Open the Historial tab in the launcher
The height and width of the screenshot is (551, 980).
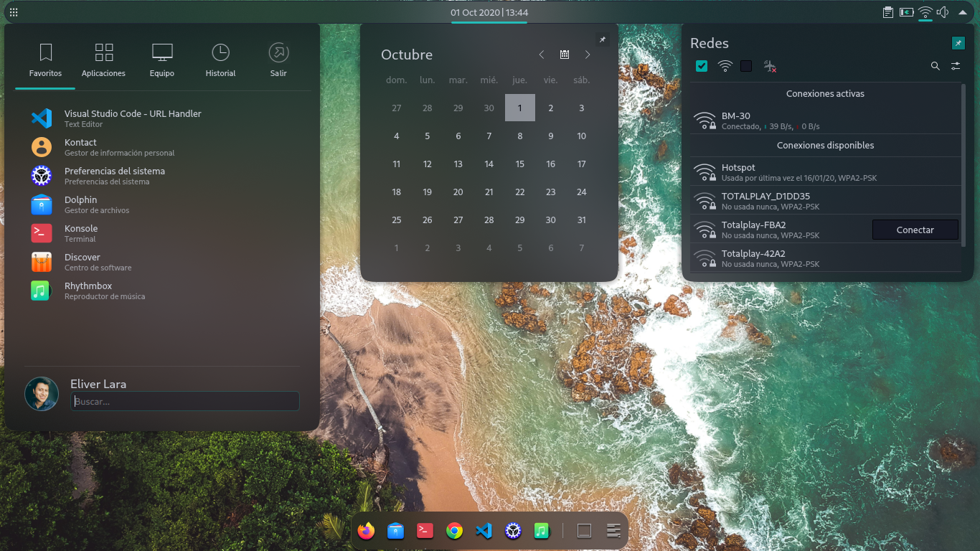tap(220, 60)
